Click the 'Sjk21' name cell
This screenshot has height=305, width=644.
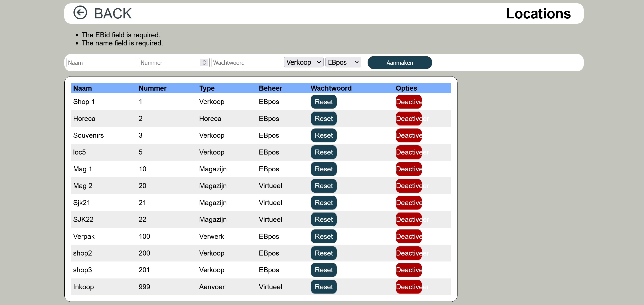(82, 203)
